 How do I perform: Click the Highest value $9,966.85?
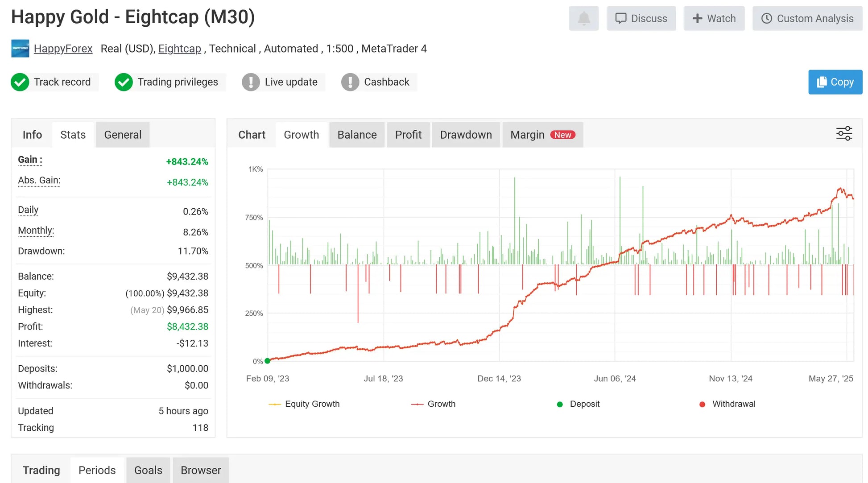click(x=187, y=310)
